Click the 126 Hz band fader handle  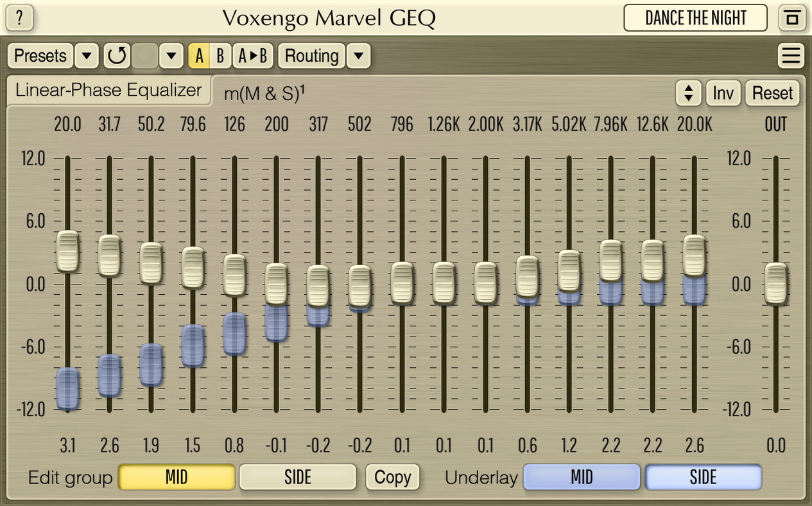[x=235, y=275]
